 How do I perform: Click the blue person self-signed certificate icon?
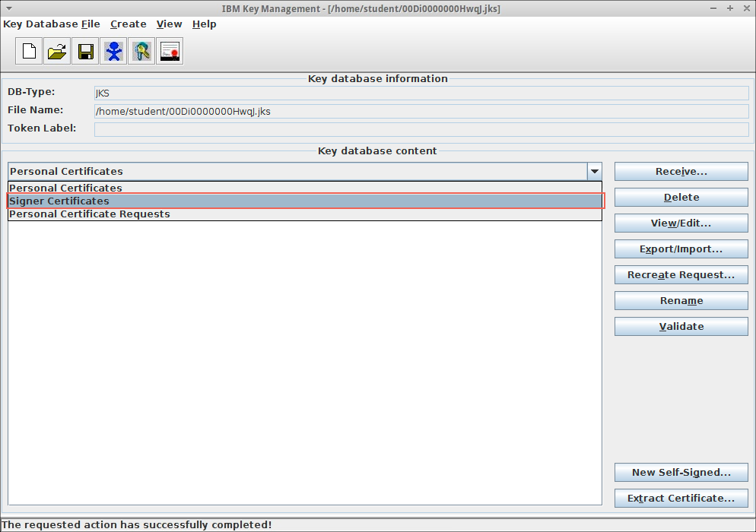[113, 51]
